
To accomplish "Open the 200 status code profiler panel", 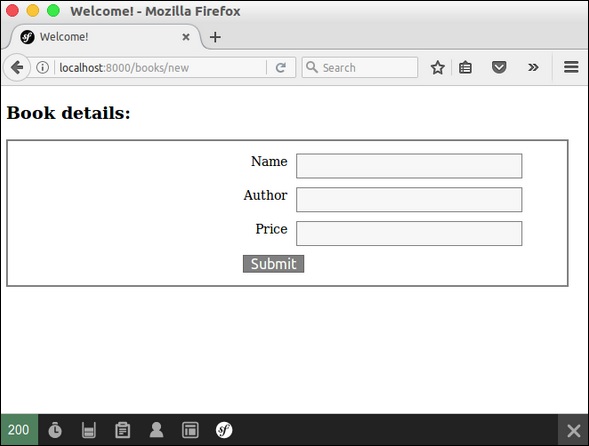I will click(x=19, y=430).
